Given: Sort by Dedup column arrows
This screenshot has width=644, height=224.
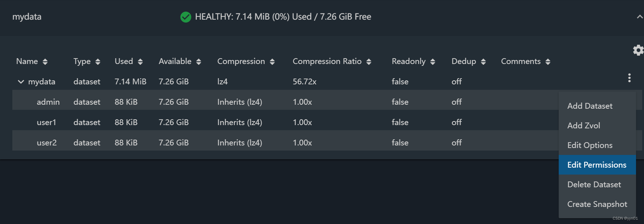Looking at the screenshot, I should [483, 62].
